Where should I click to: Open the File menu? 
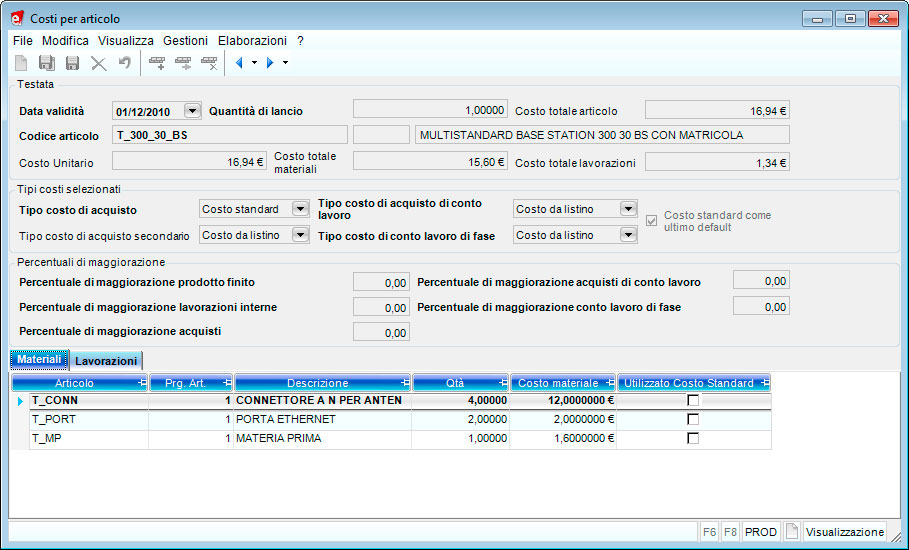click(23, 41)
